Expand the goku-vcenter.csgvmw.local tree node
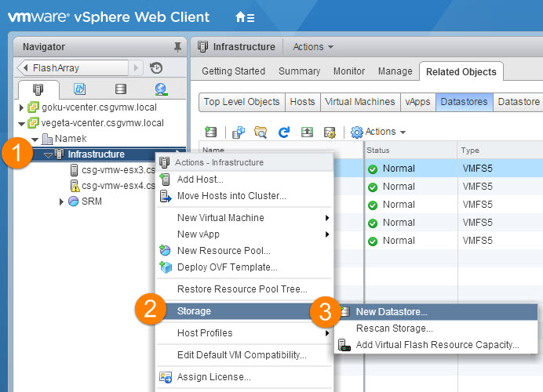 (21, 107)
